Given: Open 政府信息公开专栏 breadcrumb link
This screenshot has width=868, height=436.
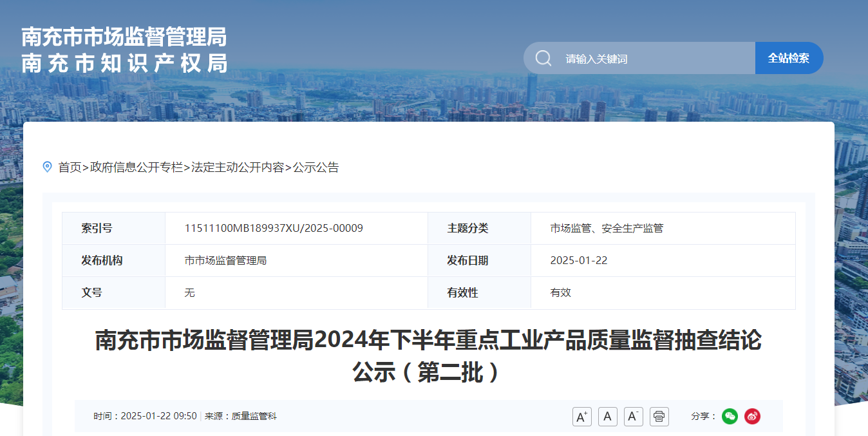Looking at the screenshot, I should click(137, 167).
